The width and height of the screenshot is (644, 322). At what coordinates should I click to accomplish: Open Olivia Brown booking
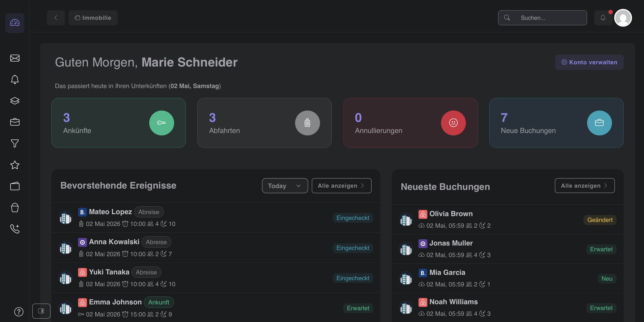[x=507, y=219]
